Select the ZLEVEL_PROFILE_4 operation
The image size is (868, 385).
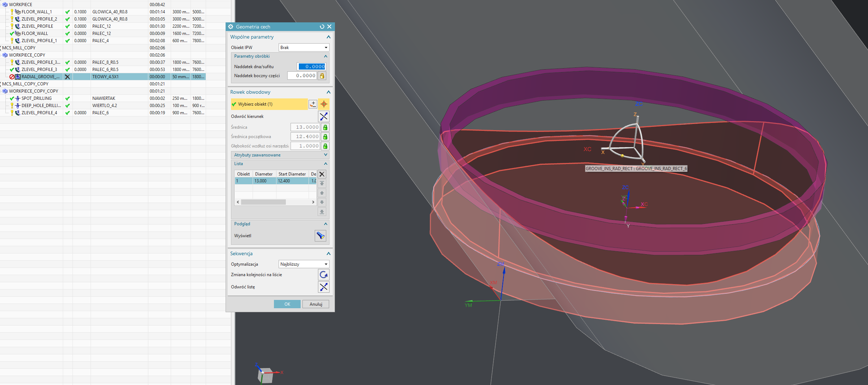point(39,113)
